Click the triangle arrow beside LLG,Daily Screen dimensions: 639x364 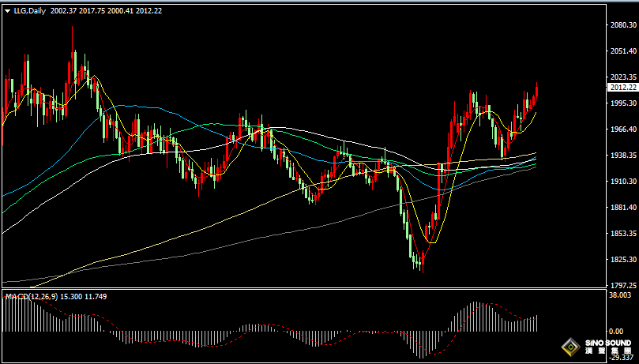click(7, 11)
